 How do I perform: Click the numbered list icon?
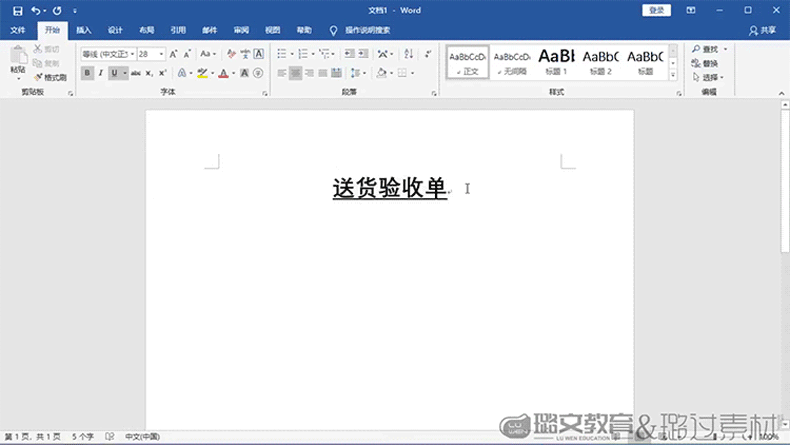click(x=303, y=53)
